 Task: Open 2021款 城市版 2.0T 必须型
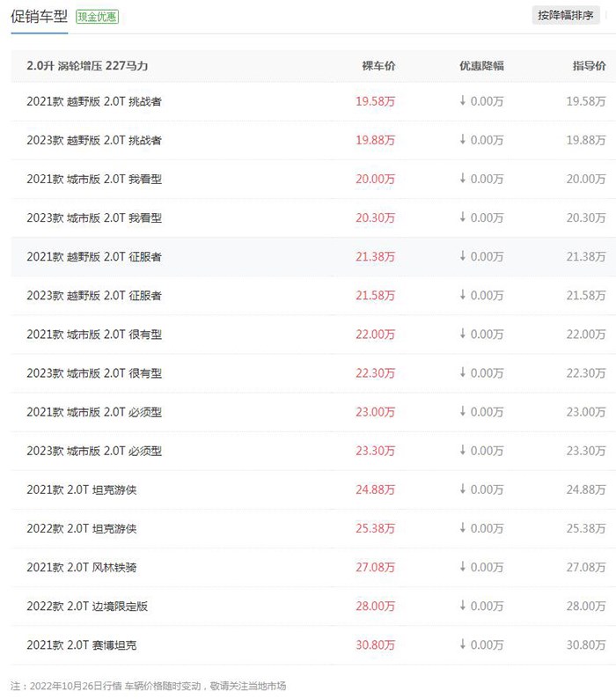[x=94, y=412]
